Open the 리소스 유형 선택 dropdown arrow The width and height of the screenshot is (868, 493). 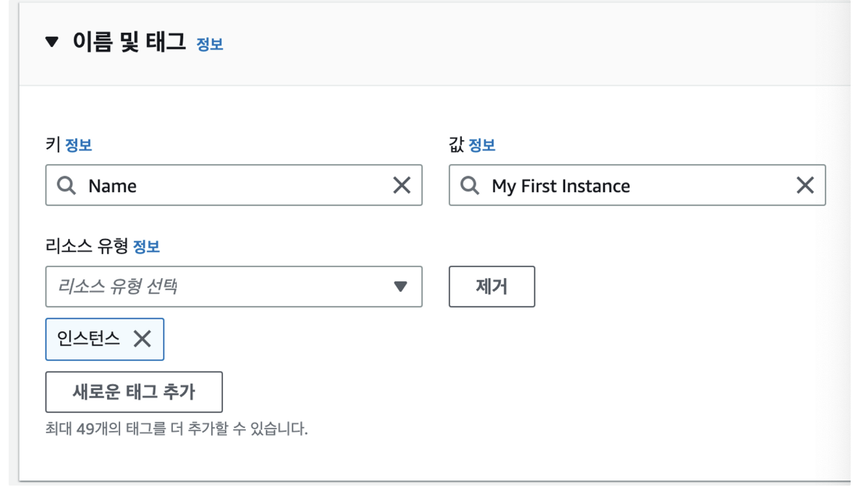tap(401, 287)
